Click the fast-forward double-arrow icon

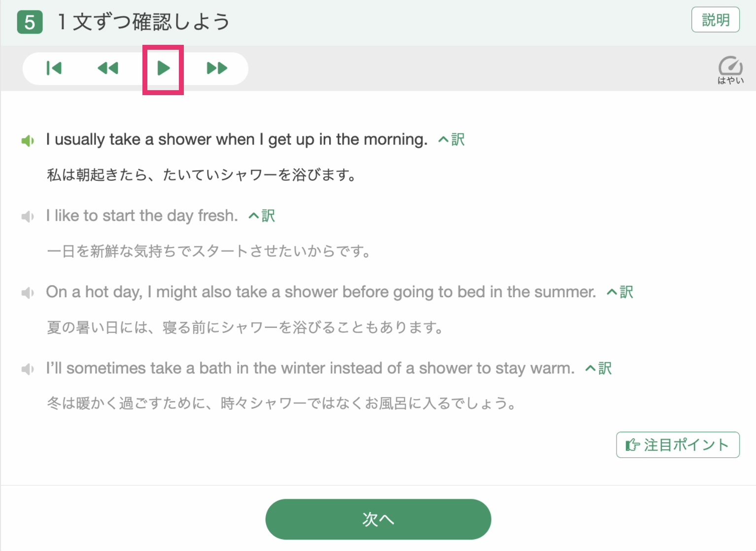coord(217,68)
